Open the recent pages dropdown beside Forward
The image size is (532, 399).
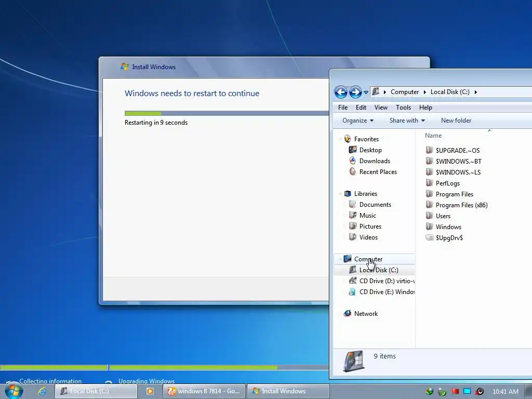(x=366, y=92)
